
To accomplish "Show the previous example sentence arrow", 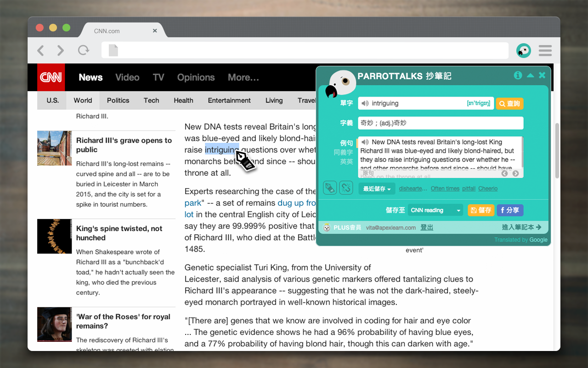I will (505, 173).
